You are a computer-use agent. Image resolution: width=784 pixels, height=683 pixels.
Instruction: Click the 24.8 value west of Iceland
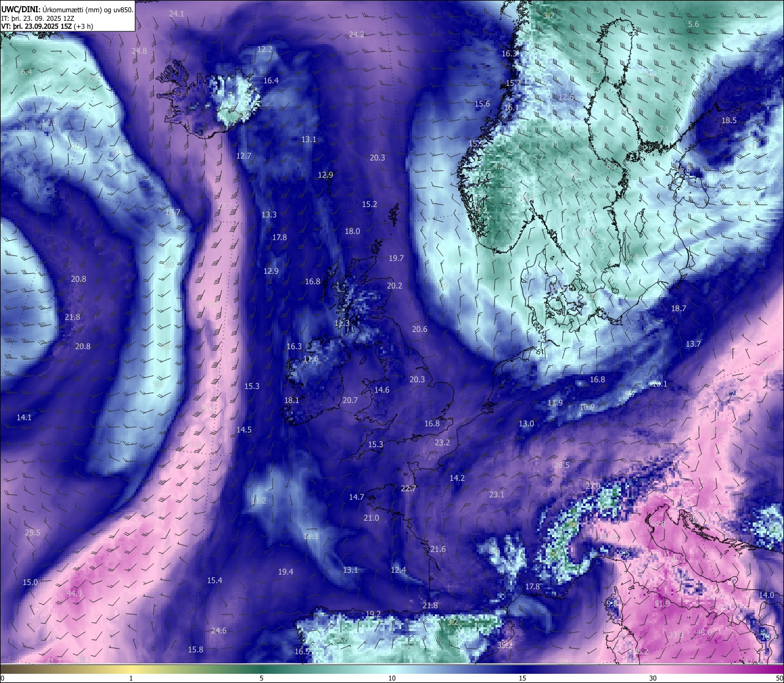[x=140, y=51]
